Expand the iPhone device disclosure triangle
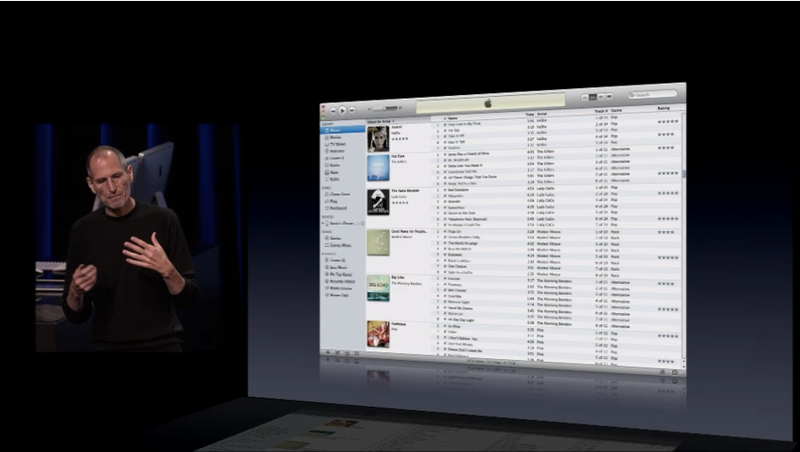This screenshot has width=800, height=452. 323,223
